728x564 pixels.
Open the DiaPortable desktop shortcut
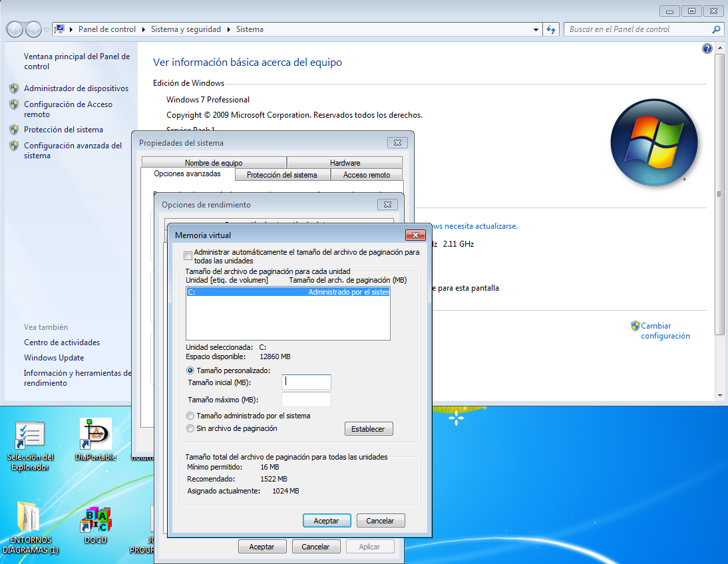click(95, 440)
